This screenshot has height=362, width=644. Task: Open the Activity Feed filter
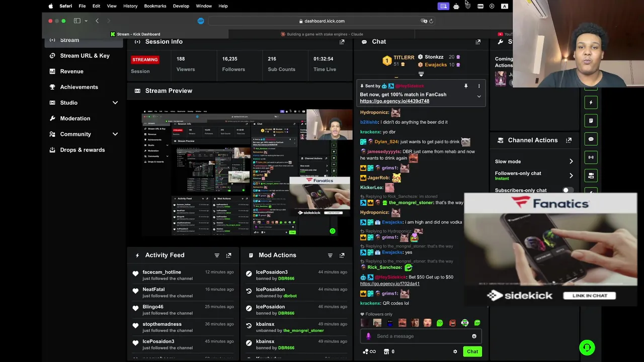217,255
